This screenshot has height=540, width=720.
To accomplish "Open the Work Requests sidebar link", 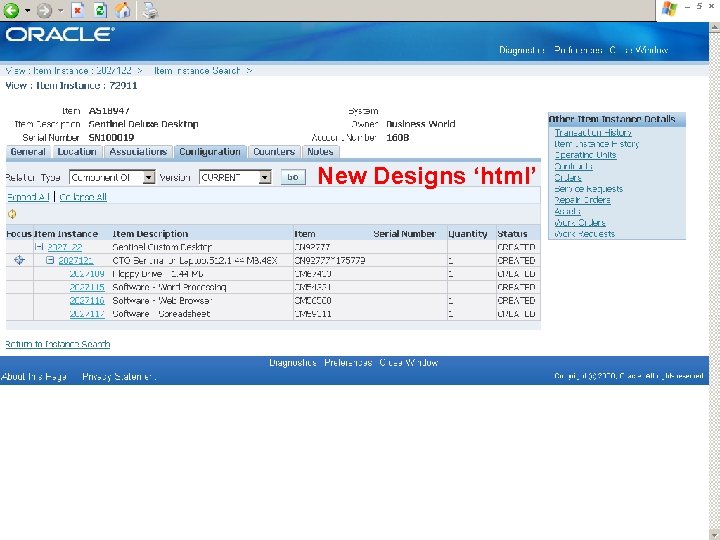I will click(585, 234).
